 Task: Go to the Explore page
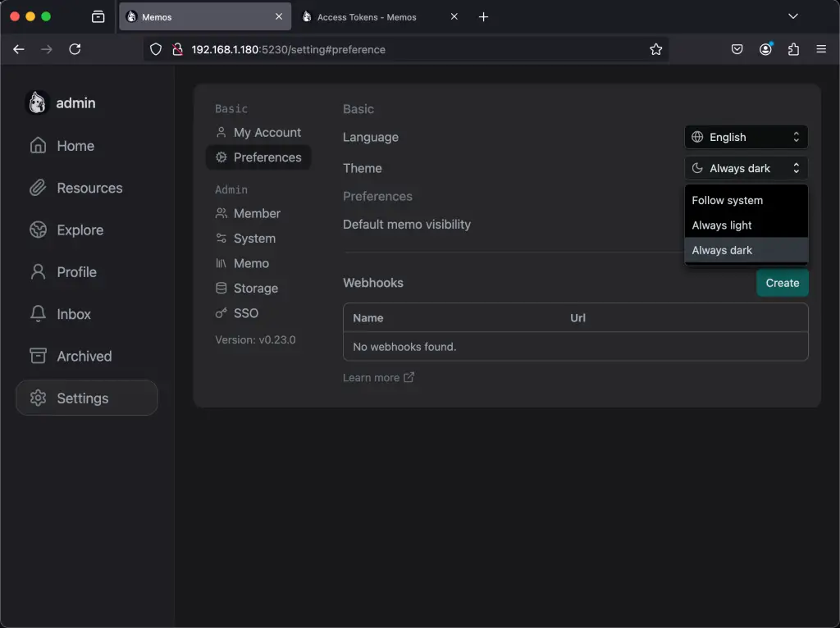pyautogui.click(x=79, y=230)
